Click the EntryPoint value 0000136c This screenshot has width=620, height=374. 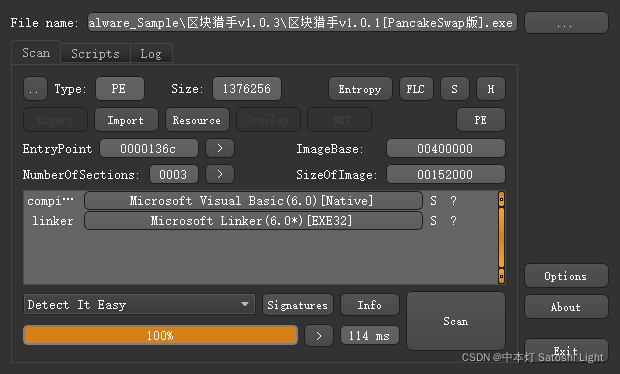tap(149, 149)
